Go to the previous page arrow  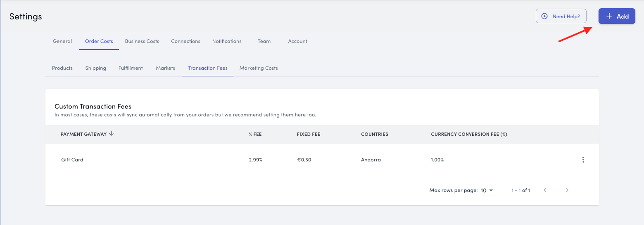(x=545, y=190)
